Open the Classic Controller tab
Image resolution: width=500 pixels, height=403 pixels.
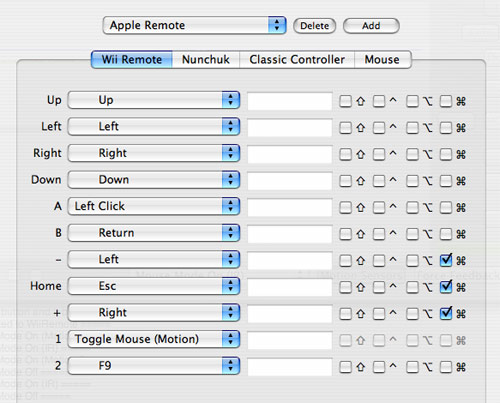297,60
